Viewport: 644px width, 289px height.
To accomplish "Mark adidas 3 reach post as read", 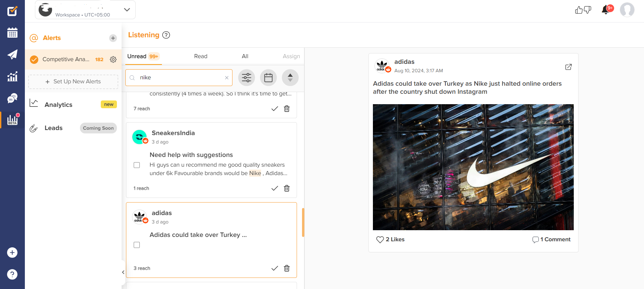I will coord(274,268).
